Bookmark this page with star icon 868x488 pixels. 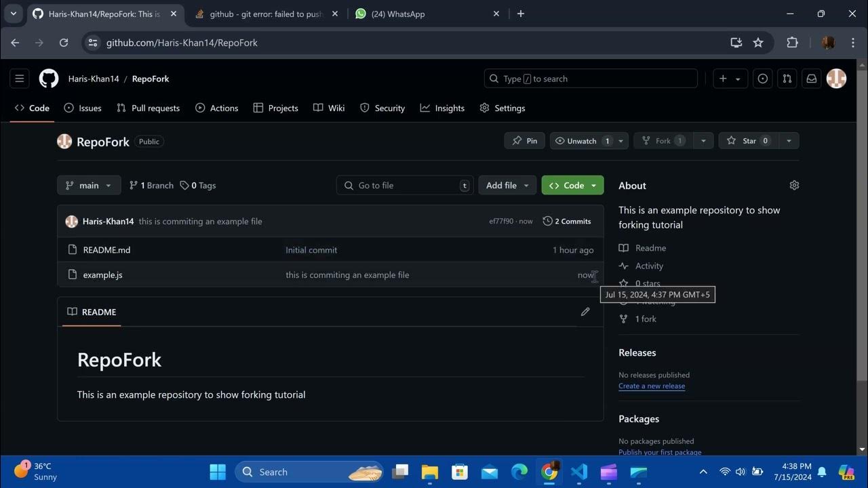(758, 43)
